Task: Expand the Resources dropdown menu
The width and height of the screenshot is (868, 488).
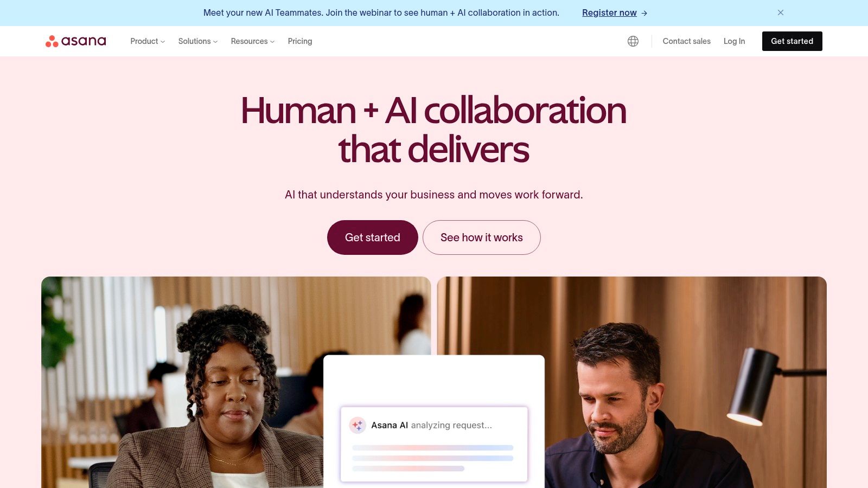Action: [253, 41]
